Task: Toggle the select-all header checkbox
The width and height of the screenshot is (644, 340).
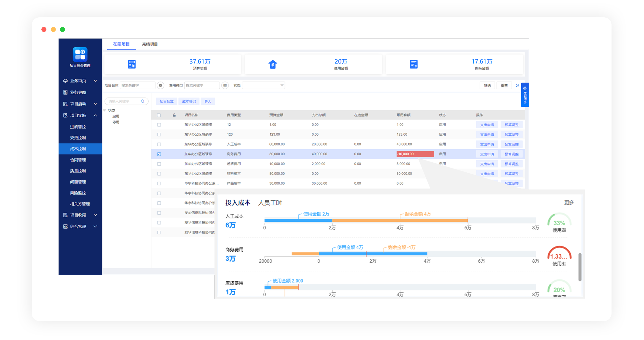Action: click(159, 115)
